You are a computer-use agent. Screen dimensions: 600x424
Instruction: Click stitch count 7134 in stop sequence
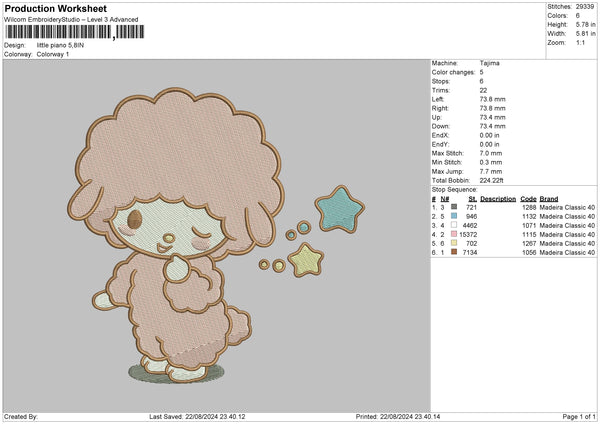point(470,252)
